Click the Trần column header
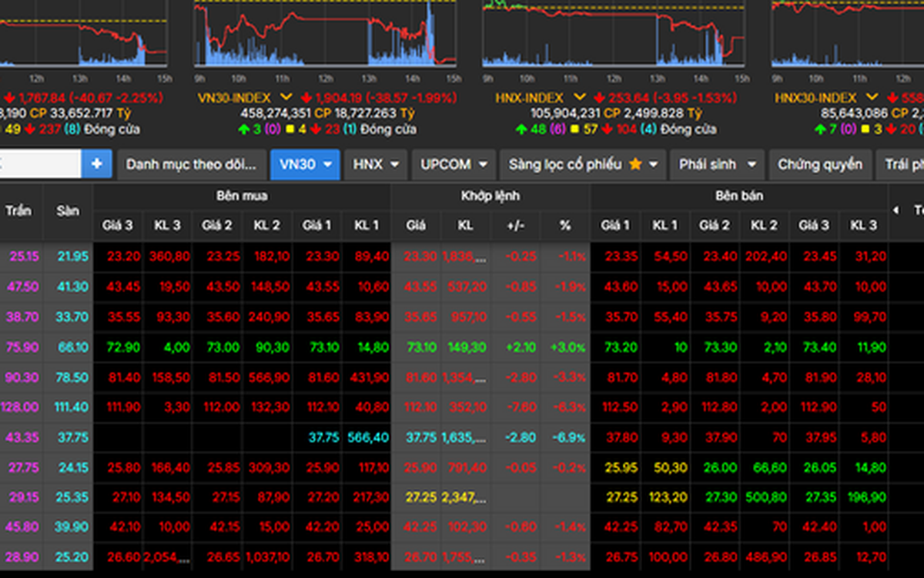 click(18, 210)
